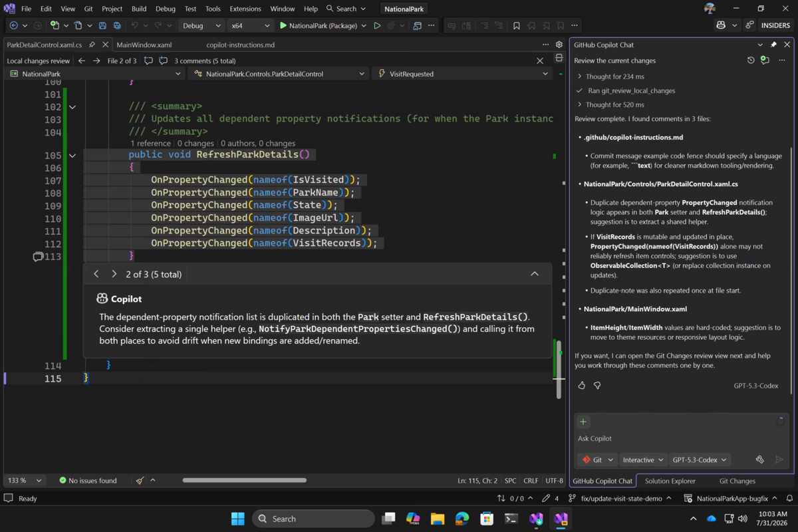Collapse the Copilot comment popup with chevron
The width and height of the screenshot is (798, 532).
pyautogui.click(x=535, y=274)
